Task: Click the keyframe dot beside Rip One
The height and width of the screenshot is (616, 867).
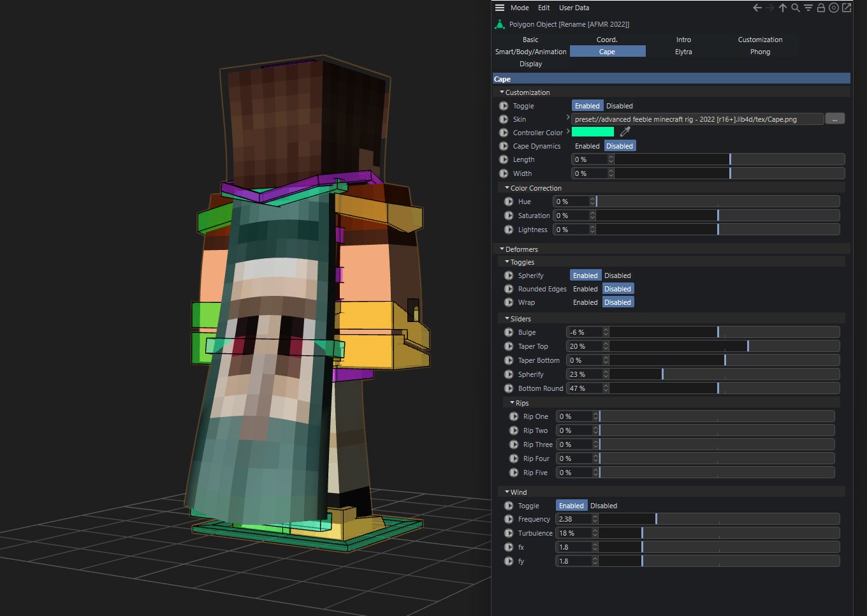Action: pos(514,416)
